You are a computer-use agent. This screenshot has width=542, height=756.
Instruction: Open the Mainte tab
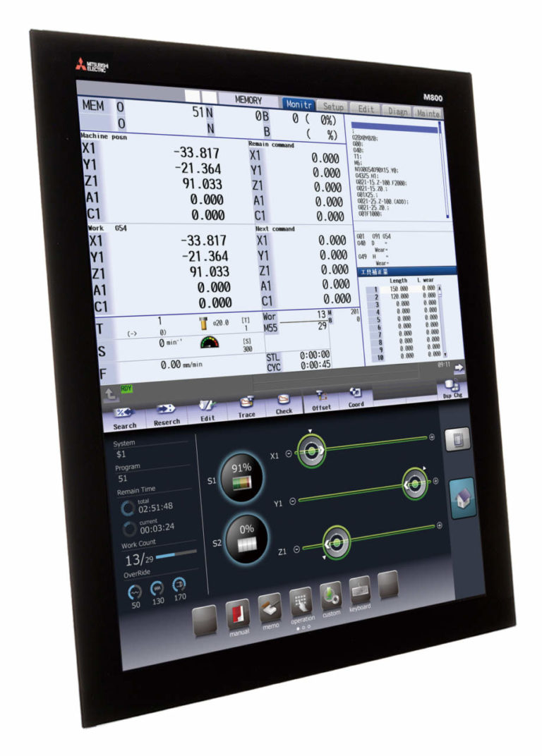(428, 114)
